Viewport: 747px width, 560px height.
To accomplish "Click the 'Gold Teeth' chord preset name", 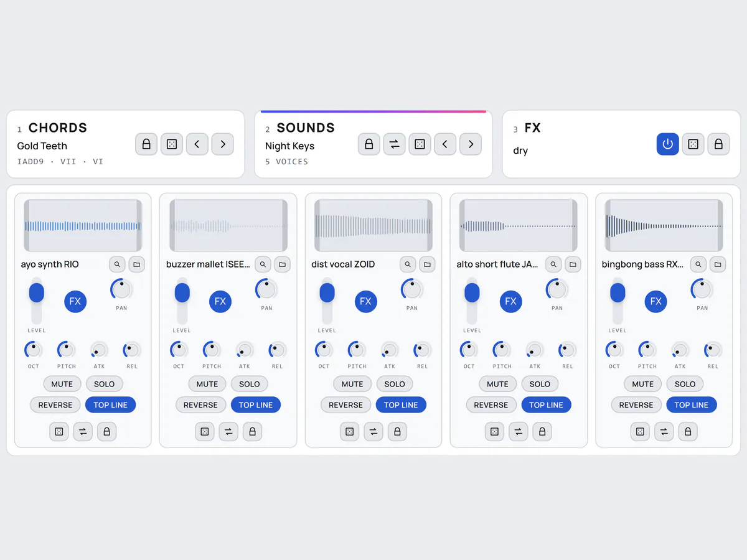I will coord(42,146).
